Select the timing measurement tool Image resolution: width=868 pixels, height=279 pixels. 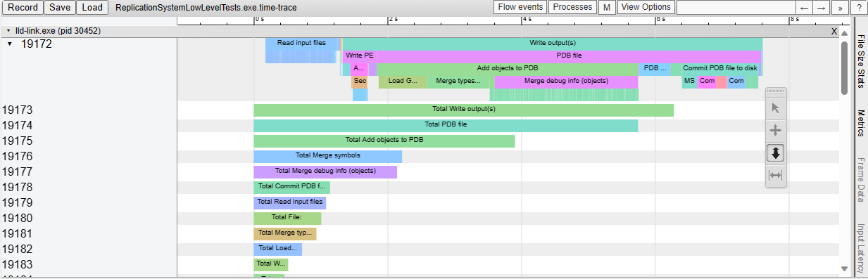[776, 176]
